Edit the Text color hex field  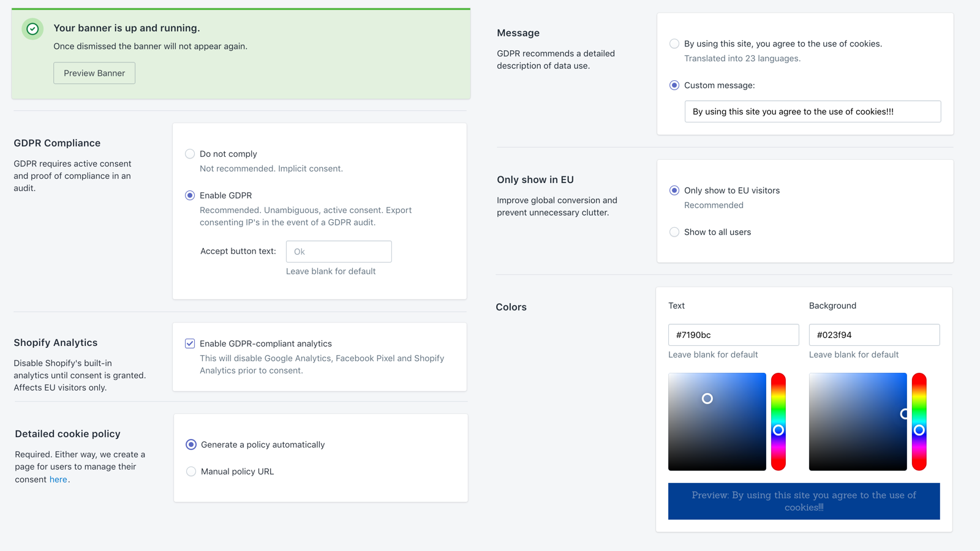(x=733, y=335)
